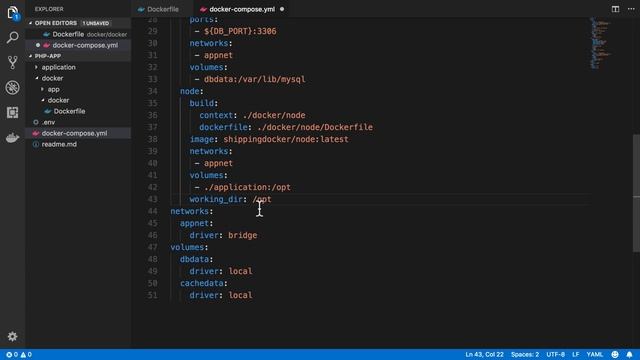Click the 'dbdata:/var/lib/mysql' text

point(255,79)
